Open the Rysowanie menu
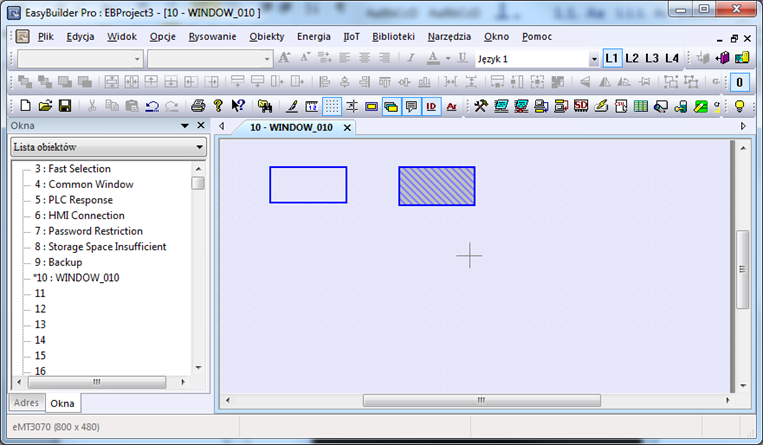Viewport: 763px width, 445px height. (212, 37)
